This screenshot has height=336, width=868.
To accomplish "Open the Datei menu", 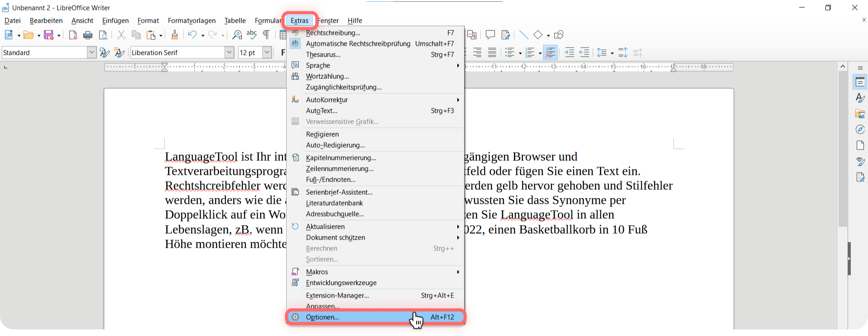I will point(13,20).
